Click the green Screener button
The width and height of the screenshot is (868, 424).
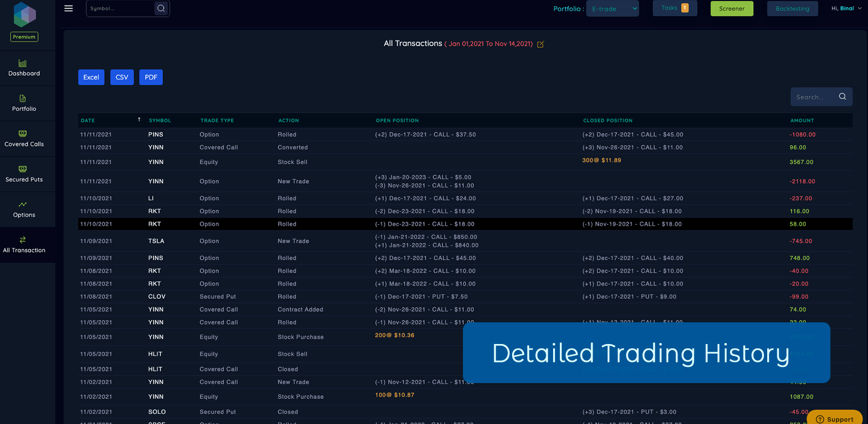[x=732, y=9]
